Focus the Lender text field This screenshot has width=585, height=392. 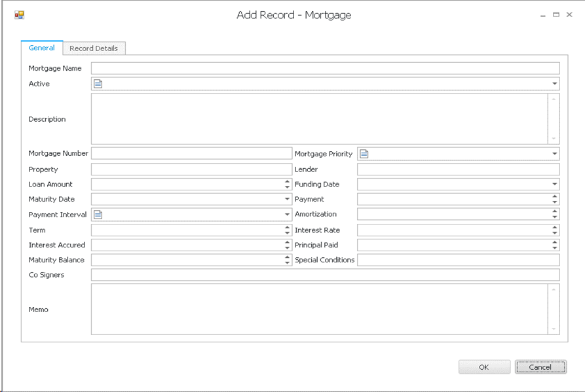click(x=458, y=169)
